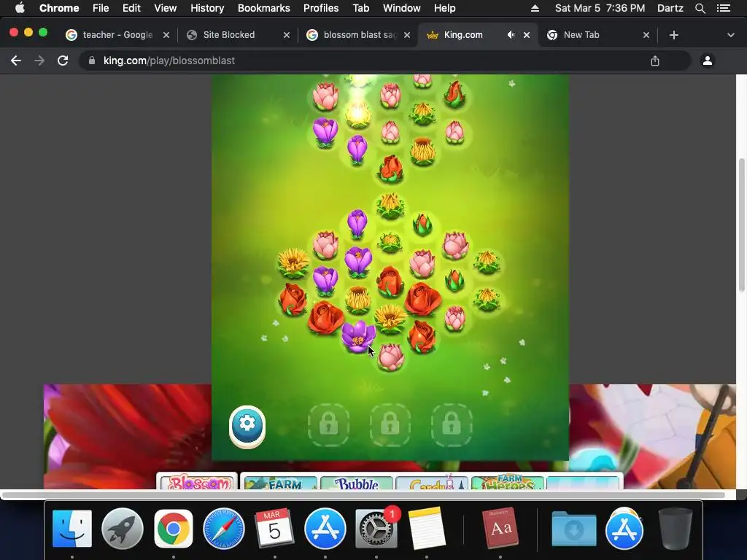The image size is (747, 560).
Task: Open the Candy game thumbnail
Action: pos(432,482)
